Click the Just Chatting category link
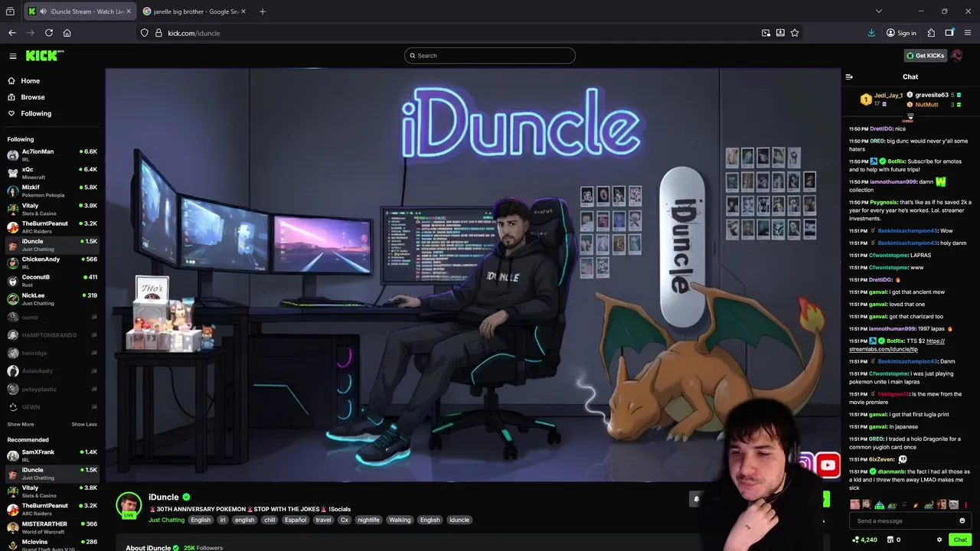Image resolution: width=980 pixels, height=551 pixels. [166, 520]
